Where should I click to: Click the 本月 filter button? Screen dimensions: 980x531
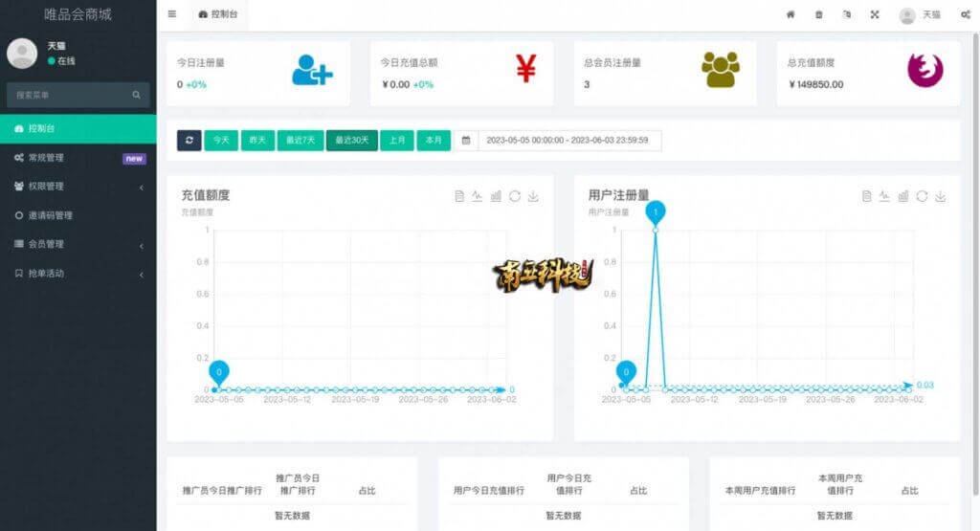(x=434, y=140)
